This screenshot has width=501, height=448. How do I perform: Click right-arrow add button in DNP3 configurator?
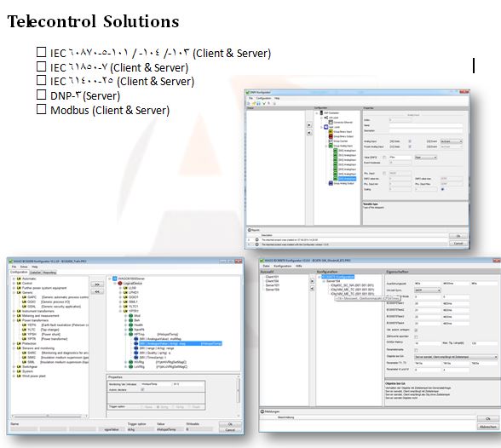point(309,125)
